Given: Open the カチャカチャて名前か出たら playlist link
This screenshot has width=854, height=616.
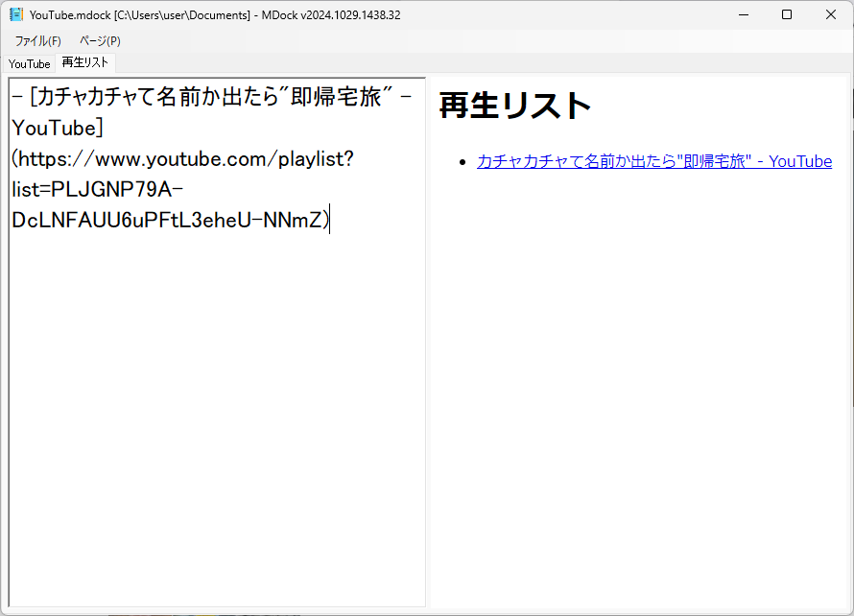Looking at the screenshot, I should tap(654, 161).
